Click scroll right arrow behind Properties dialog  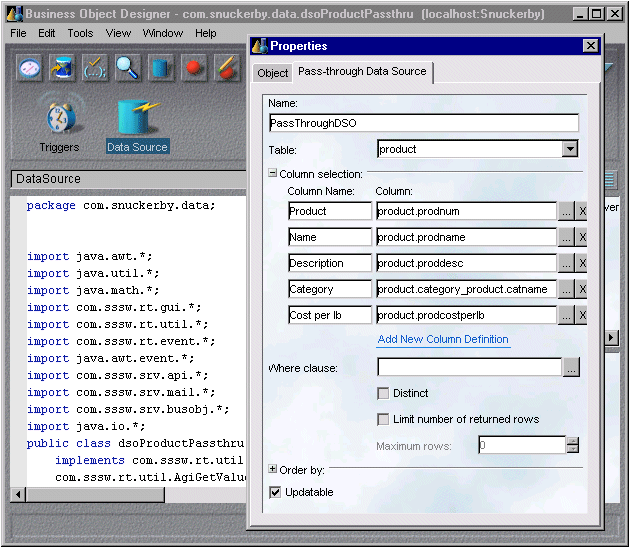point(611,338)
